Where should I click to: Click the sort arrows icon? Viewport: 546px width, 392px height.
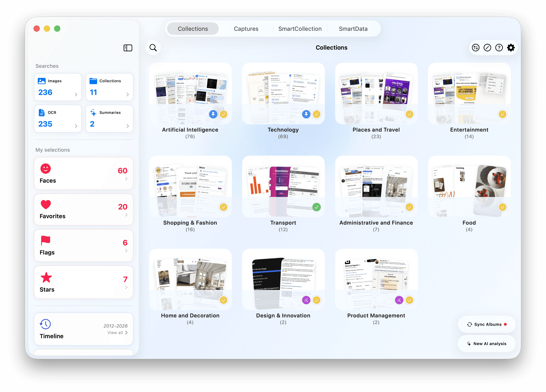475,48
